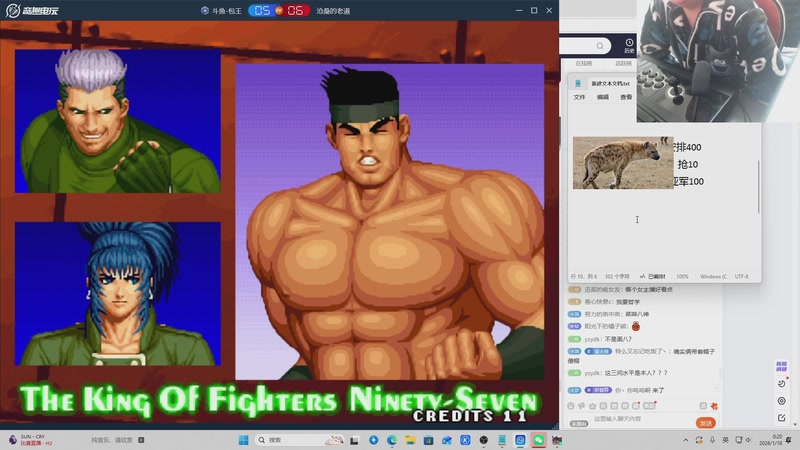Click the red gift icon right of chat toolbar
The height and width of the screenshot is (450, 800).
pyautogui.click(x=714, y=406)
